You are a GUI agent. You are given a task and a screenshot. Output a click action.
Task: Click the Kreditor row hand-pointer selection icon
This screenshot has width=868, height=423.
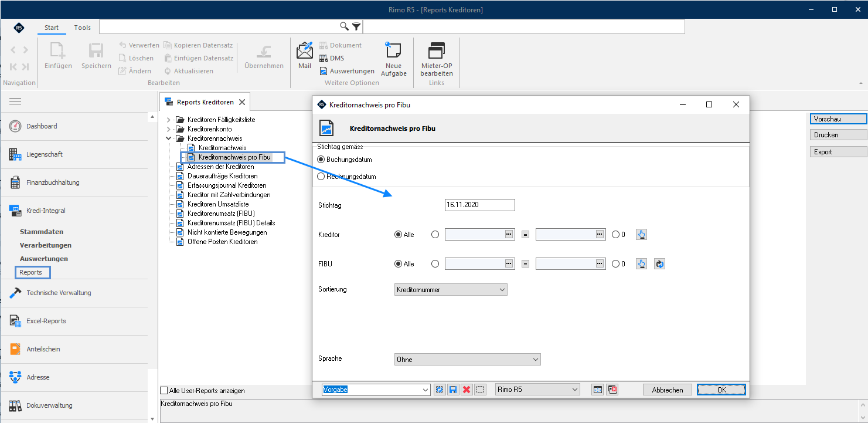(641, 235)
